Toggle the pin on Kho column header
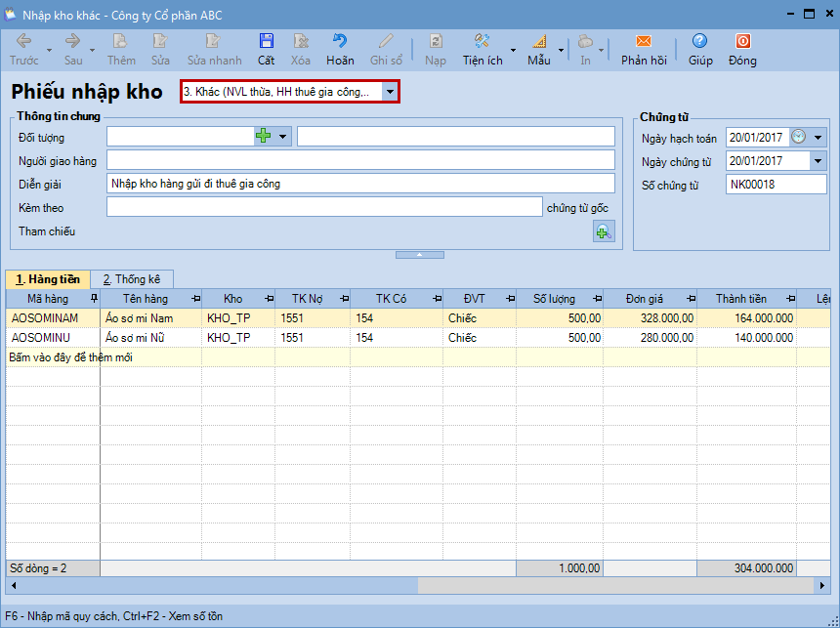The image size is (840, 628). (268, 299)
